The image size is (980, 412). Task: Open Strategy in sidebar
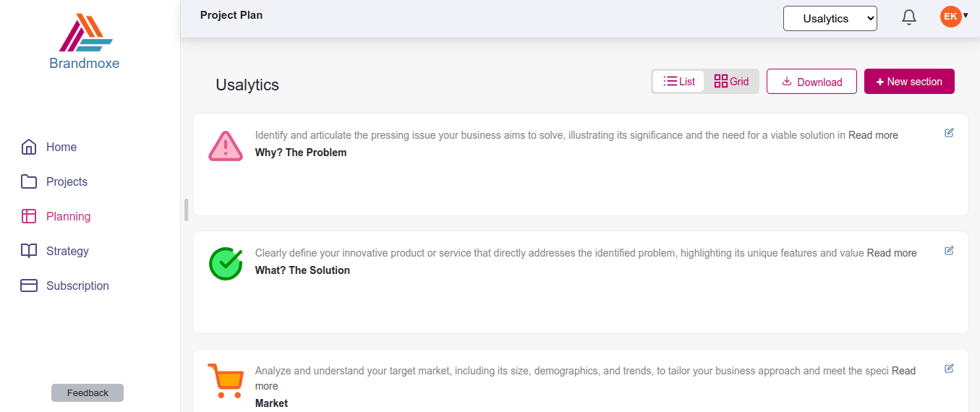click(67, 252)
